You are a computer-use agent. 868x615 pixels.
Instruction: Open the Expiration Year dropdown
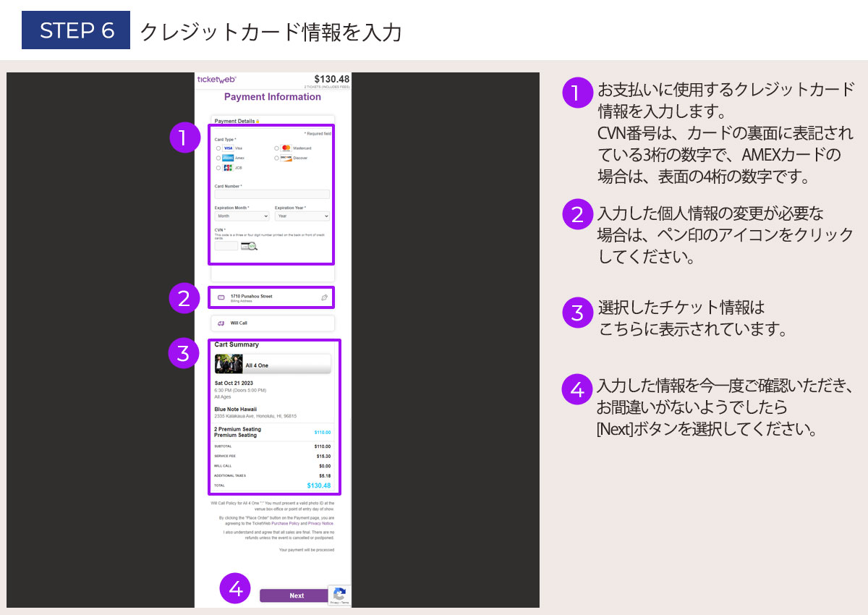click(302, 216)
